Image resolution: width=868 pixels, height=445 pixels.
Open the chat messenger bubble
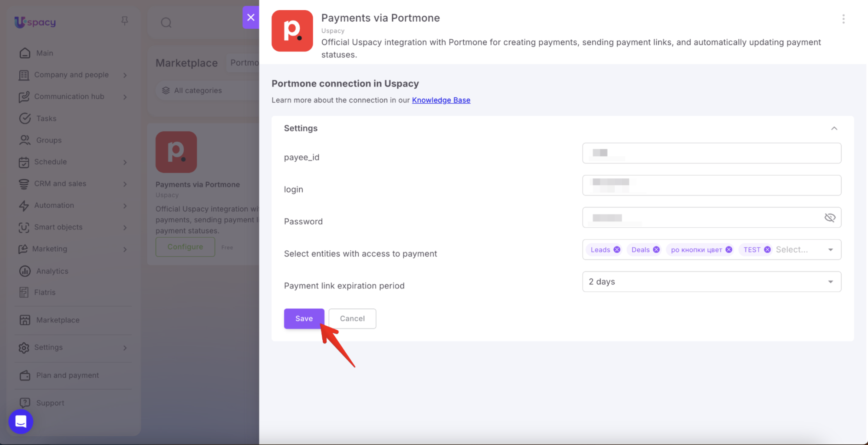21,422
